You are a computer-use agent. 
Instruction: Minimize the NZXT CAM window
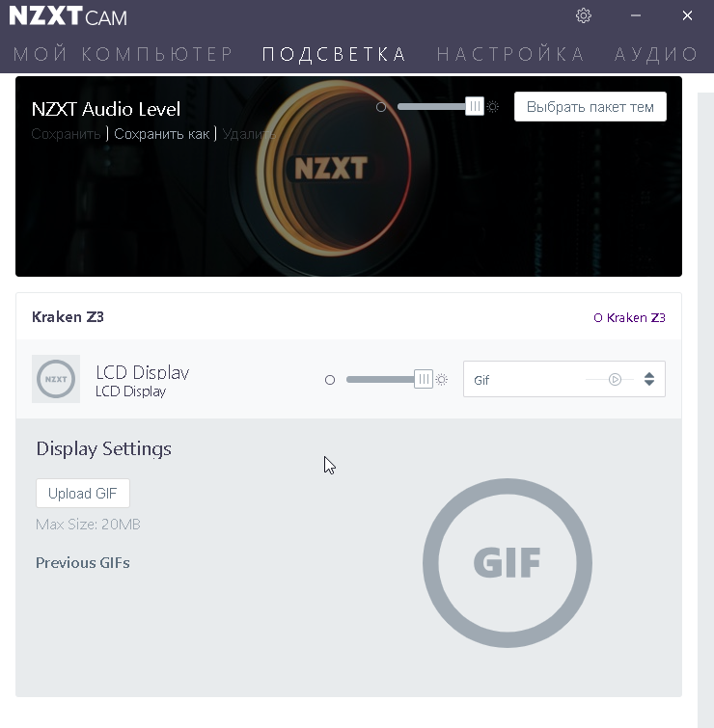[x=636, y=15]
